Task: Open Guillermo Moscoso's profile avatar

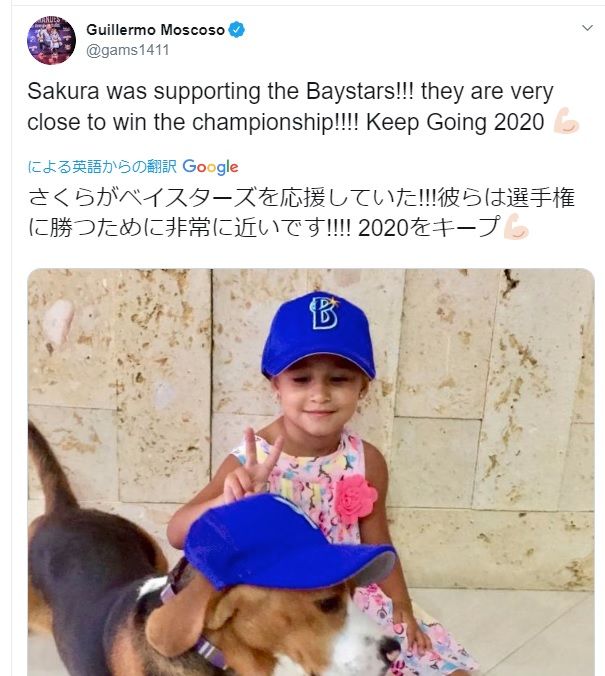Action: click(x=51, y=40)
